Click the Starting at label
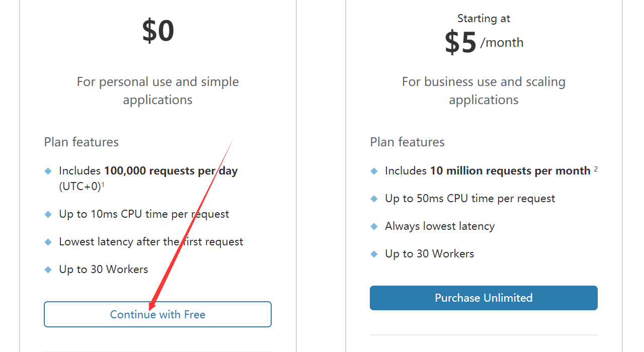The height and width of the screenshot is (352, 644). pos(484,19)
